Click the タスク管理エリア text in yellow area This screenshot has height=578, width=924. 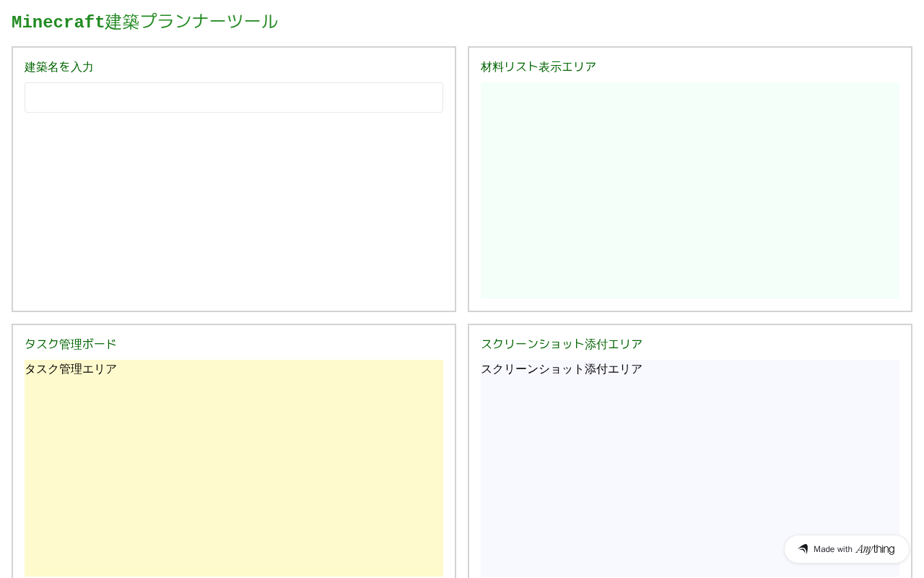click(x=71, y=369)
